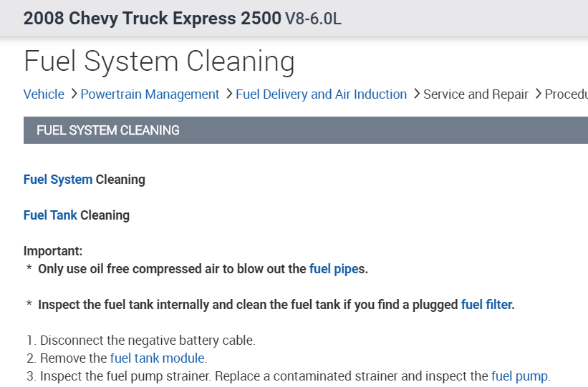This screenshot has width=588, height=387.
Task: Click the chevron after Service and Repair
Action: coord(537,94)
